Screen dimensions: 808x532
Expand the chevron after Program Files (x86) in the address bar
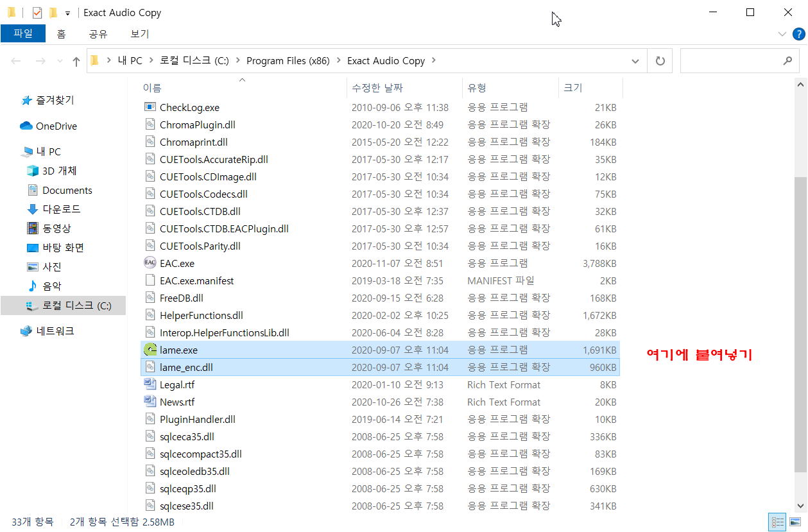tap(338, 61)
